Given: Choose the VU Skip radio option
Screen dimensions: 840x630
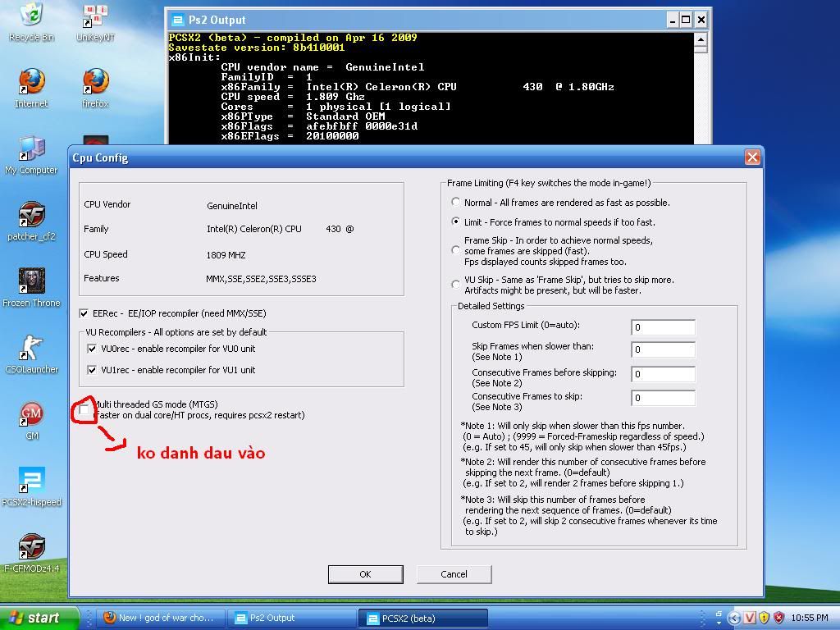Looking at the screenshot, I should point(456,285).
